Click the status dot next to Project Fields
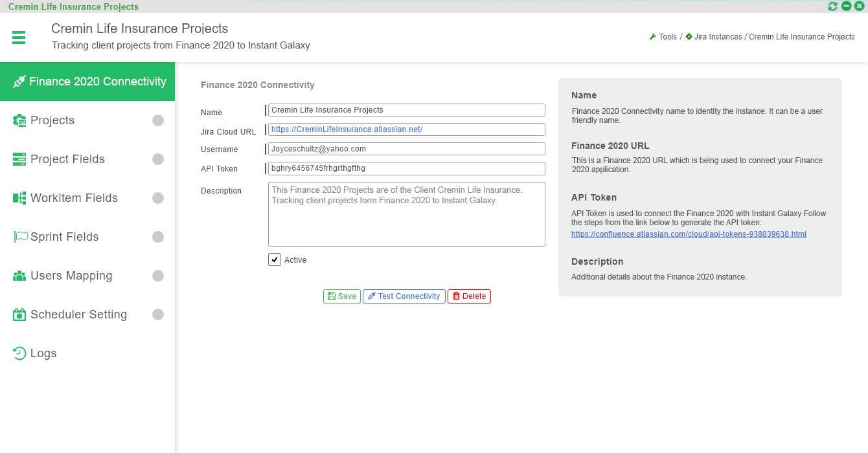The image size is (868, 453). (x=158, y=159)
